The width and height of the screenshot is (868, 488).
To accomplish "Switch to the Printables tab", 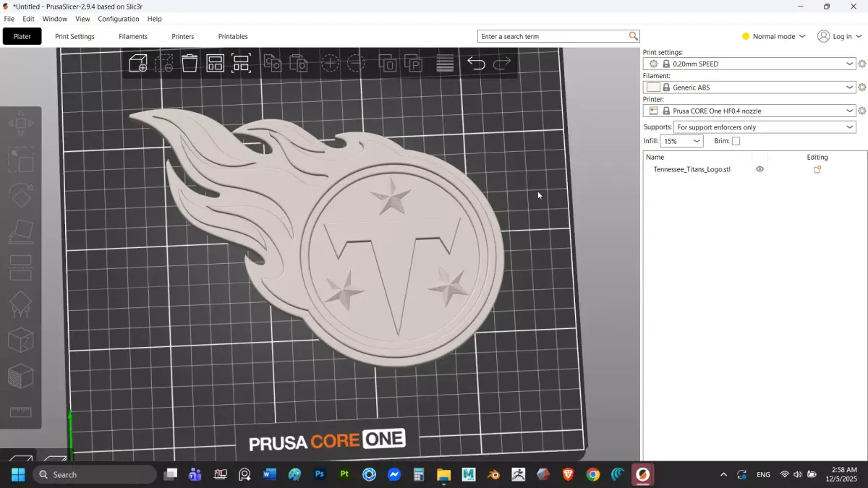I will [233, 36].
